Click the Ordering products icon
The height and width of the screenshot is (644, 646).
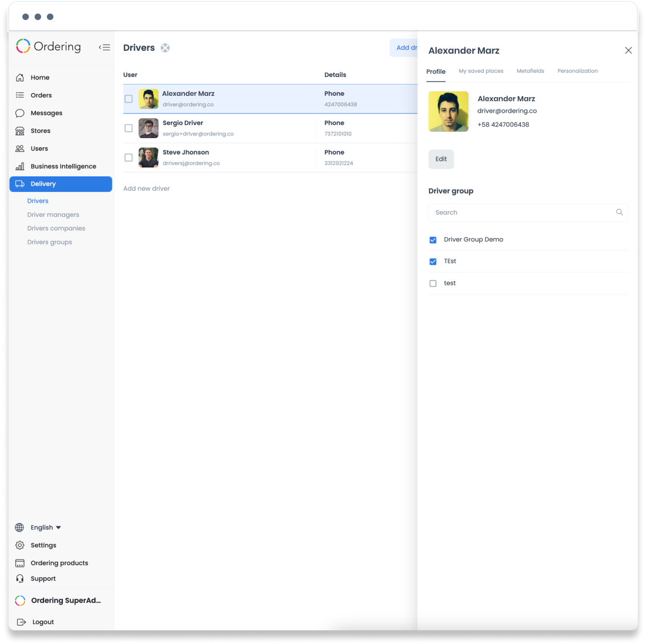(20, 563)
